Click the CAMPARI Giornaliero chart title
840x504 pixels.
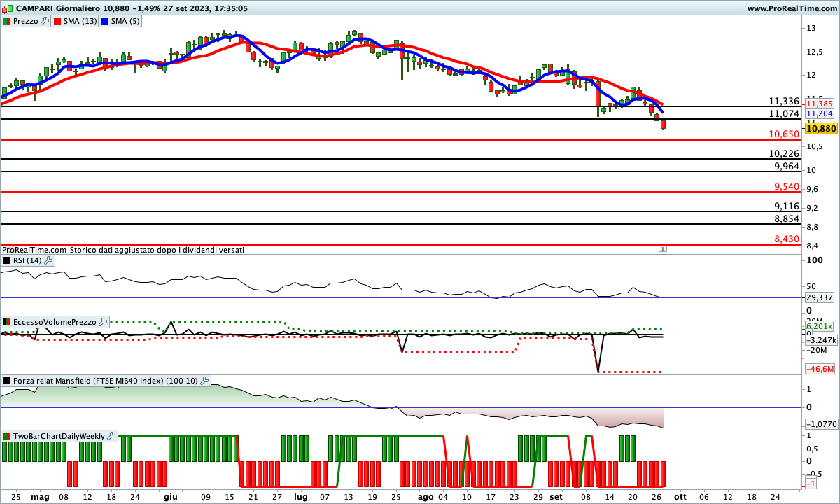coord(57,8)
